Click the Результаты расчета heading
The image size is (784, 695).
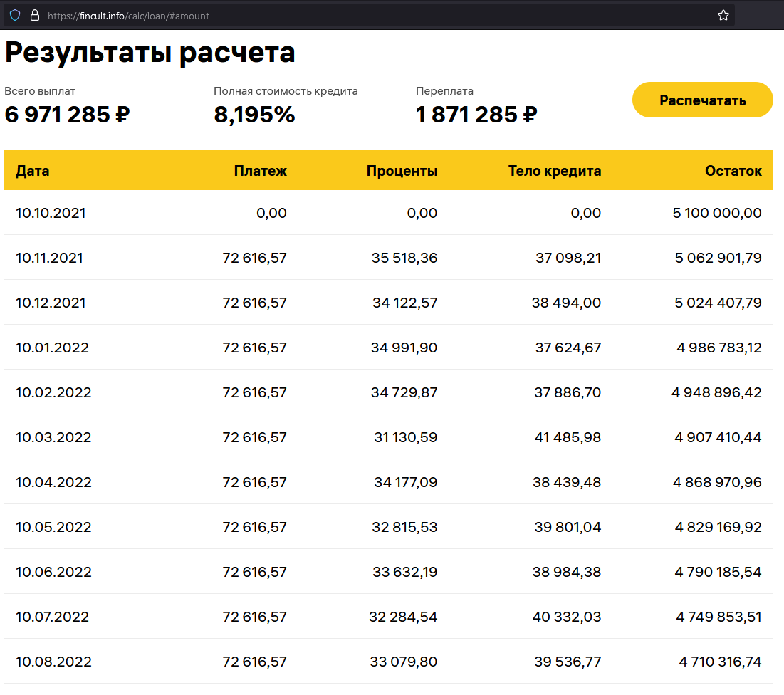click(x=150, y=53)
